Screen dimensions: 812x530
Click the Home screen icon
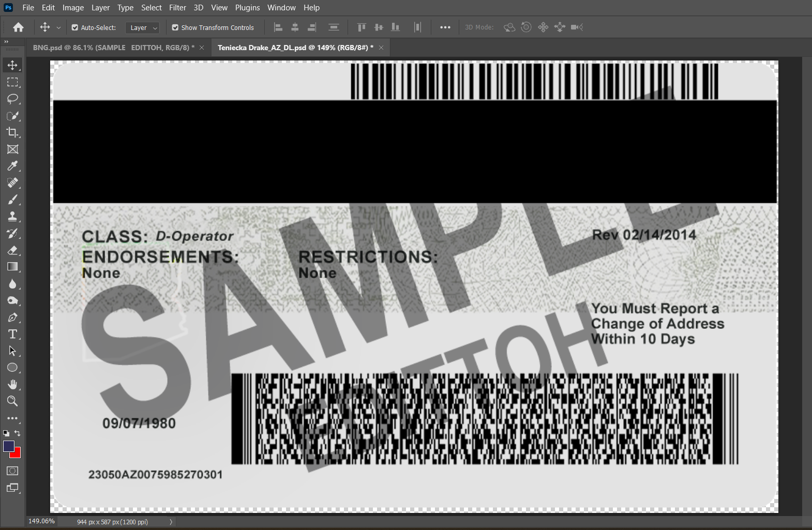coord(19,27)
